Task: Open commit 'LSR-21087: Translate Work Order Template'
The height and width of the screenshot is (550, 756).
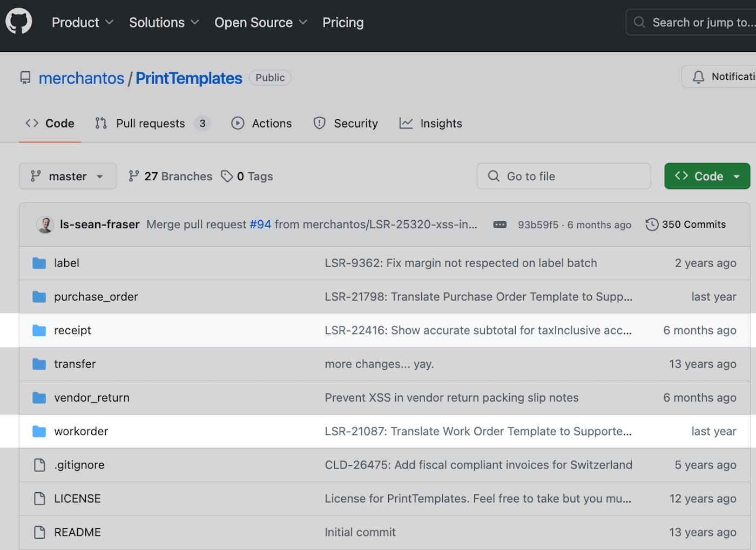Action: pos(478,431)
